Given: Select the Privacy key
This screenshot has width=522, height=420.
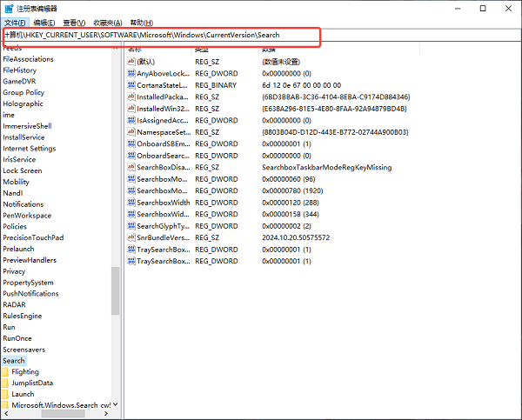Looking at the screenshot, I should pos(14,271).
